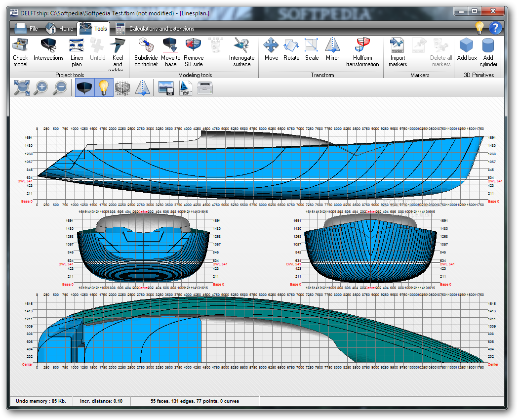Save linesplan as image icon
This screenshot has height=420, width=518.
click(x=166, y=88)
